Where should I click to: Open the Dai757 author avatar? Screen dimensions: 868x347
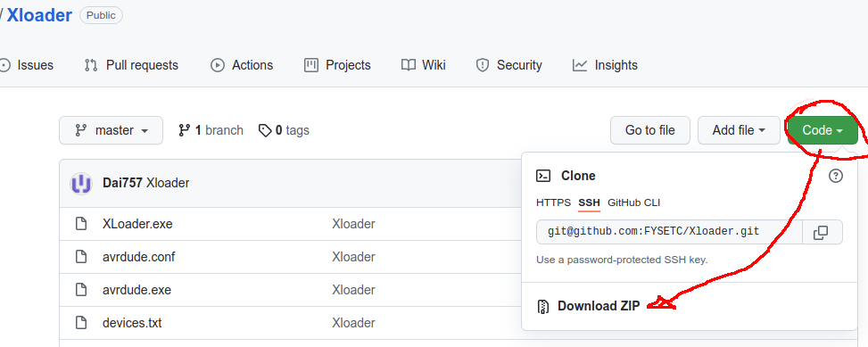click(x=81, y=183)
